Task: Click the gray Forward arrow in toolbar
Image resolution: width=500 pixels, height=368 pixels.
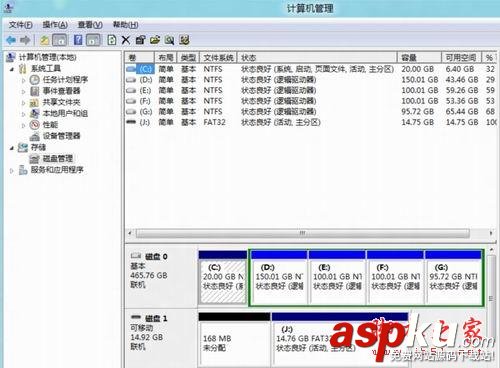Action: coord(25,40)
